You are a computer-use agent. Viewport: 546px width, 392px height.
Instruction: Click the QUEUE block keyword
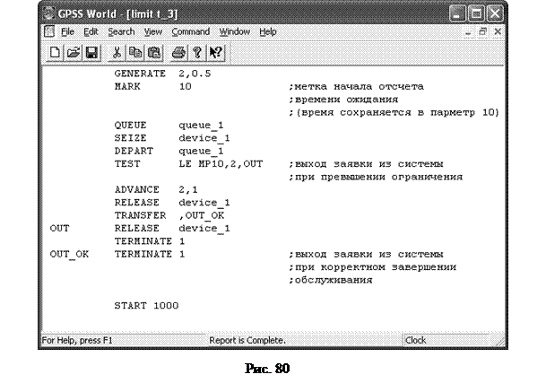[x=131, y=125]
